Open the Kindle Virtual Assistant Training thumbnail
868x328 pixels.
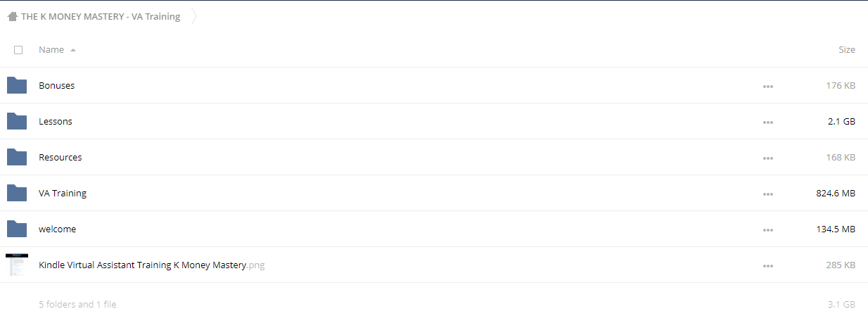tap(17, 265)
